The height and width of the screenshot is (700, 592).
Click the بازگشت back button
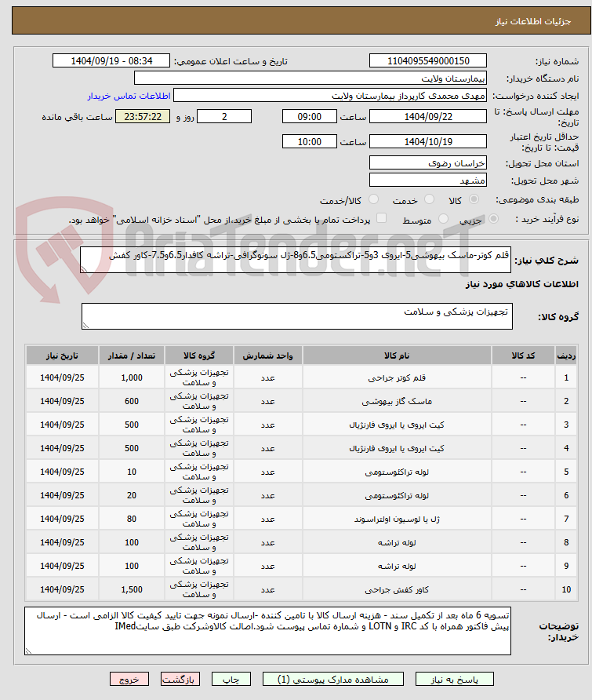[x=180, y=679]
